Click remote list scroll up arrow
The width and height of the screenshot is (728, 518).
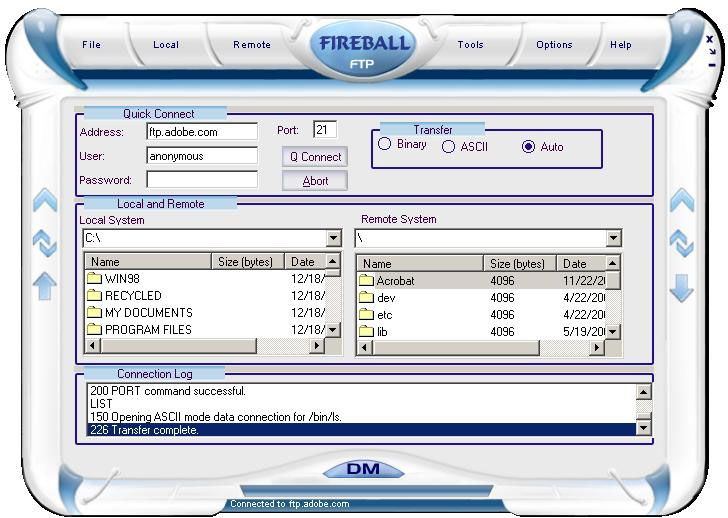(613, 263)
